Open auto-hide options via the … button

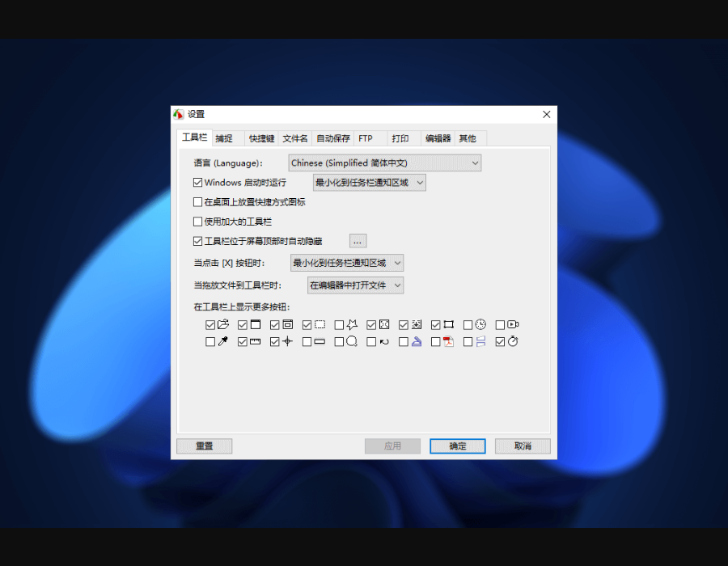pyautogui.click(x=358, y=241)
